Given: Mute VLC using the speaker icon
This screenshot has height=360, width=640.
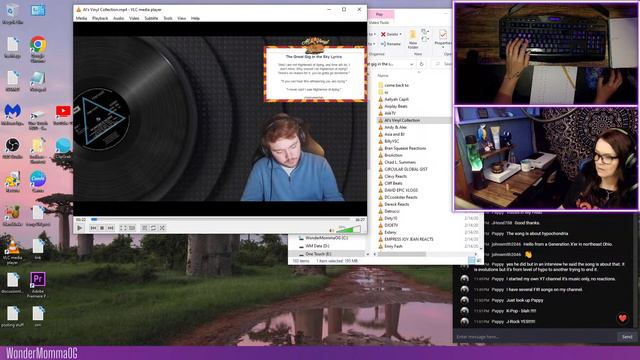Looking at the screenshot, I should [331, 231].
